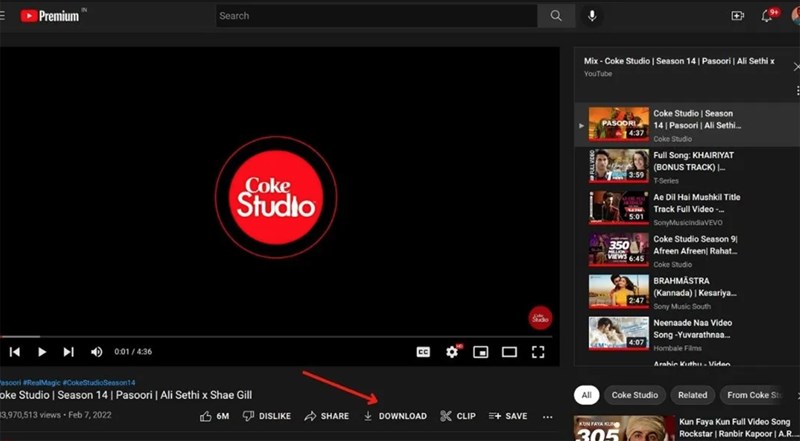Start voice search with the microphone icon
The height and width of the screenshot is (441, 800).
592,16
